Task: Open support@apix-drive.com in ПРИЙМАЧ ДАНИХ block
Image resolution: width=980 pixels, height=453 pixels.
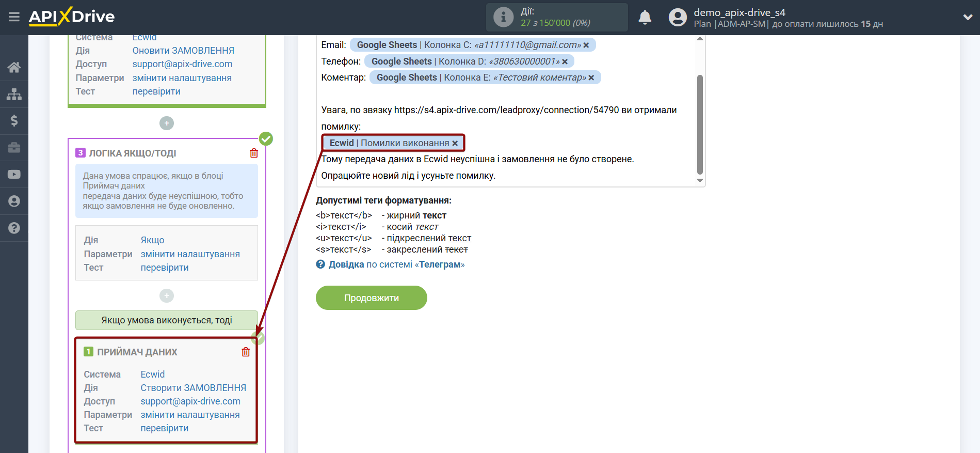Action: 190,401
